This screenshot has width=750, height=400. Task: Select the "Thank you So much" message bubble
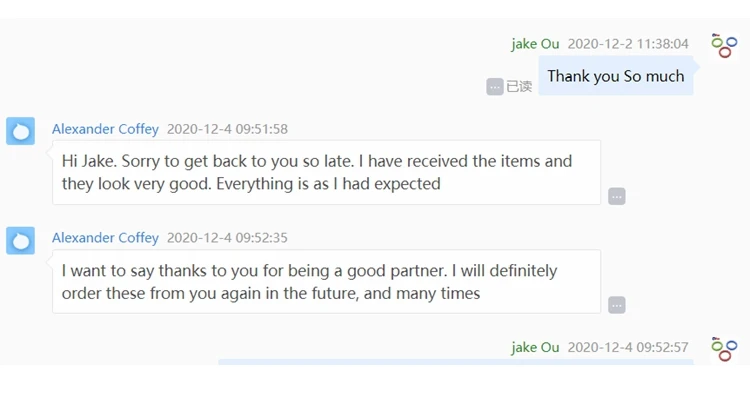616,76
